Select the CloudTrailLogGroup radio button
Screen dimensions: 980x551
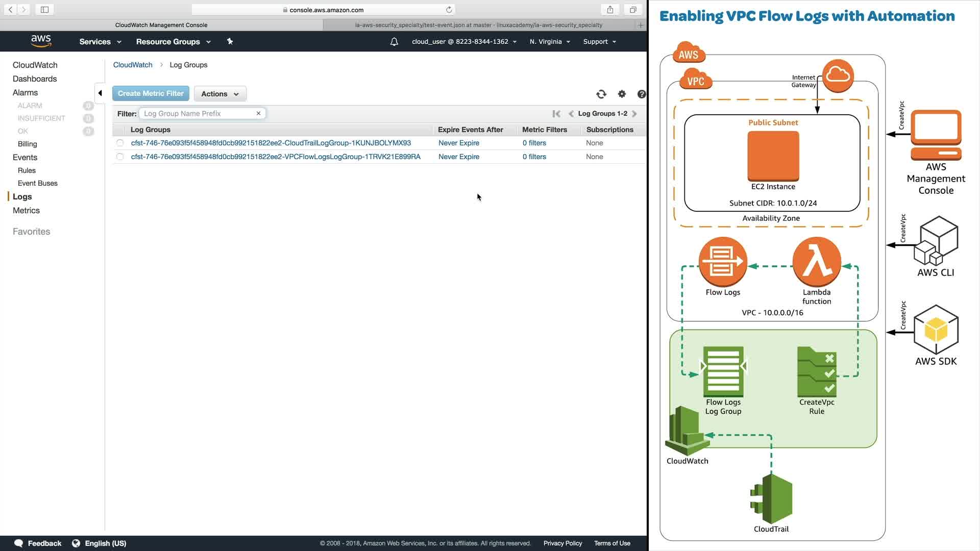[120, 143]
